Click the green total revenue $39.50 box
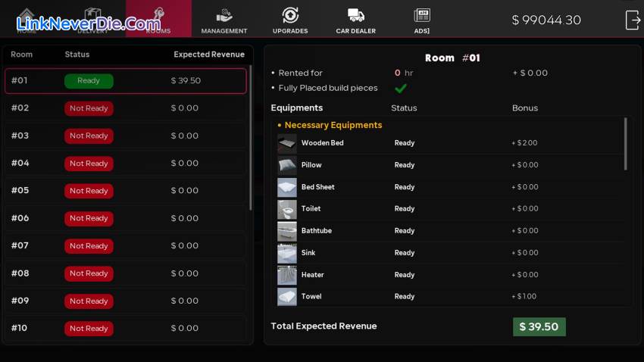Image resolution: width=644 pixels, height=362 pixels. pos(539,326)
